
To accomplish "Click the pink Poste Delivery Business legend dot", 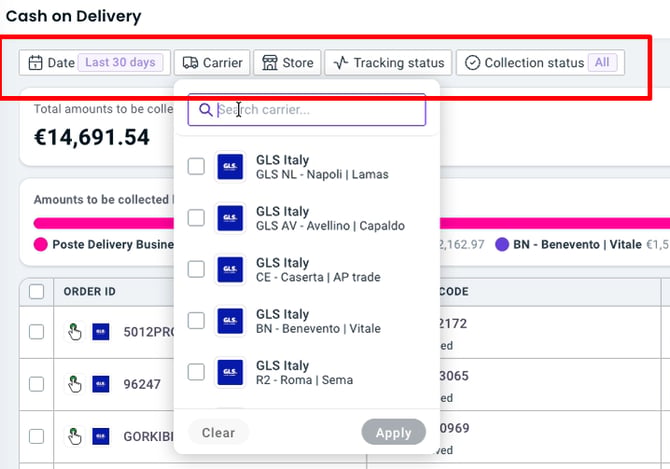I will point(41,244).
